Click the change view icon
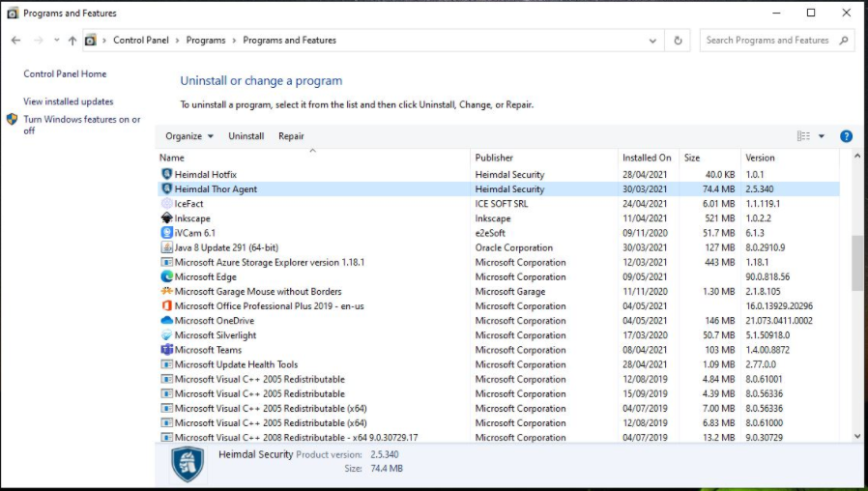The image size is (868, 491). tap(803, 136)
